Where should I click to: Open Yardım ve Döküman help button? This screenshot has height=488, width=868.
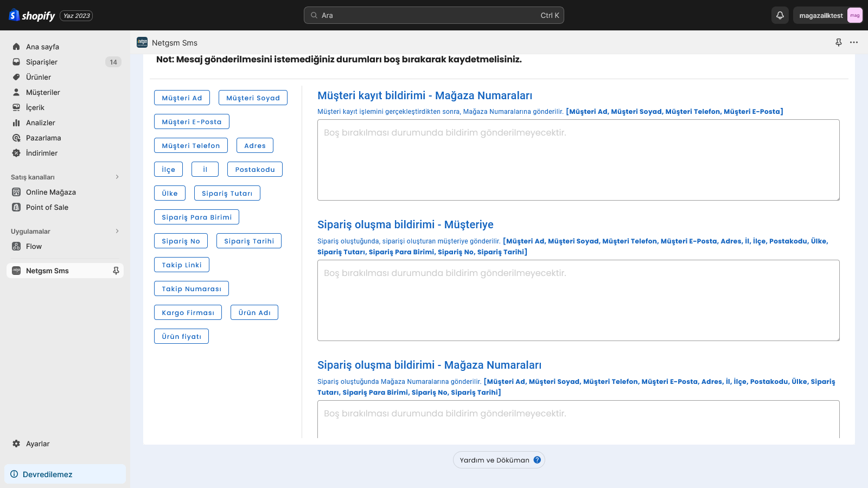coord(499,460)
